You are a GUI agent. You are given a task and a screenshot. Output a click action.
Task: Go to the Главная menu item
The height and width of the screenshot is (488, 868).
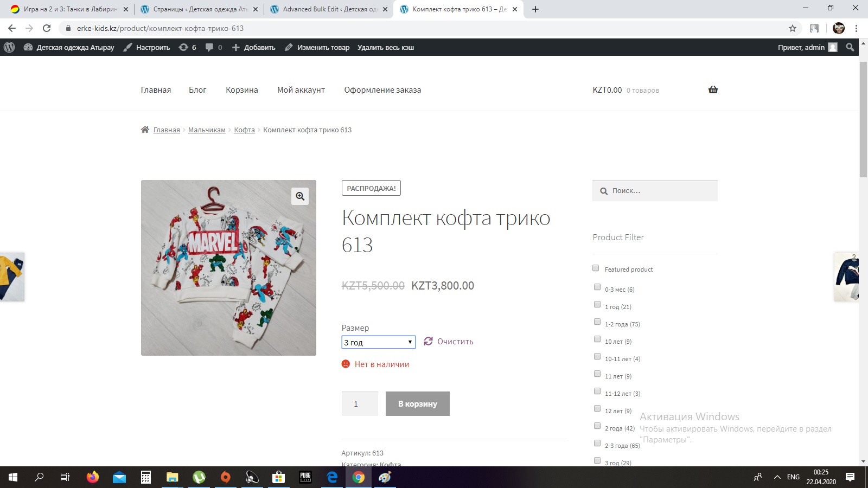click(x=156, y=90)
